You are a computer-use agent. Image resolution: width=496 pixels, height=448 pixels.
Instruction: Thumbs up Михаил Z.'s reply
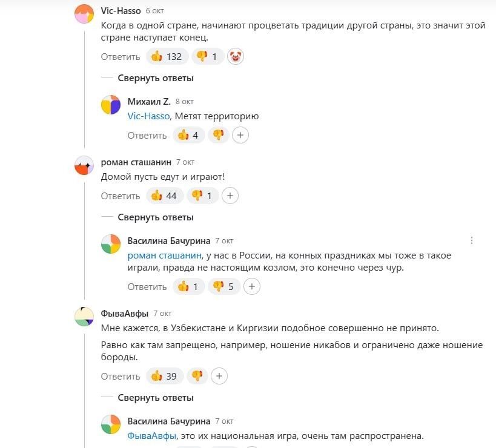click(x=188, y=135)
